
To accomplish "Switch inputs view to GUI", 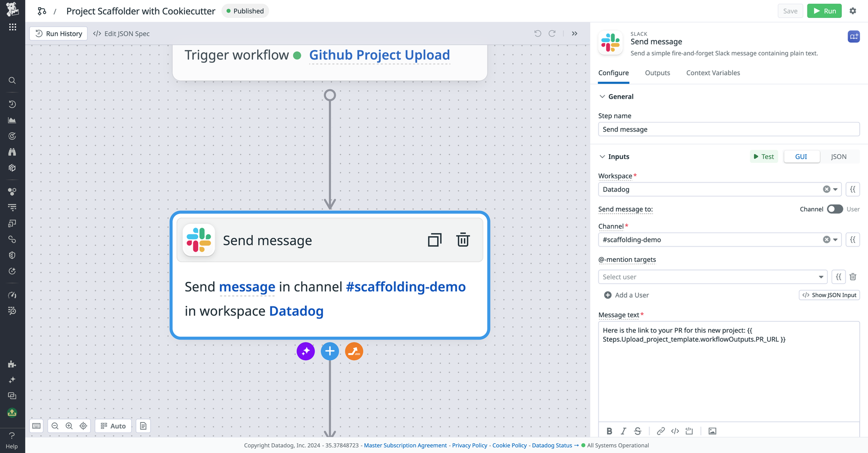I will click(801, 156).
